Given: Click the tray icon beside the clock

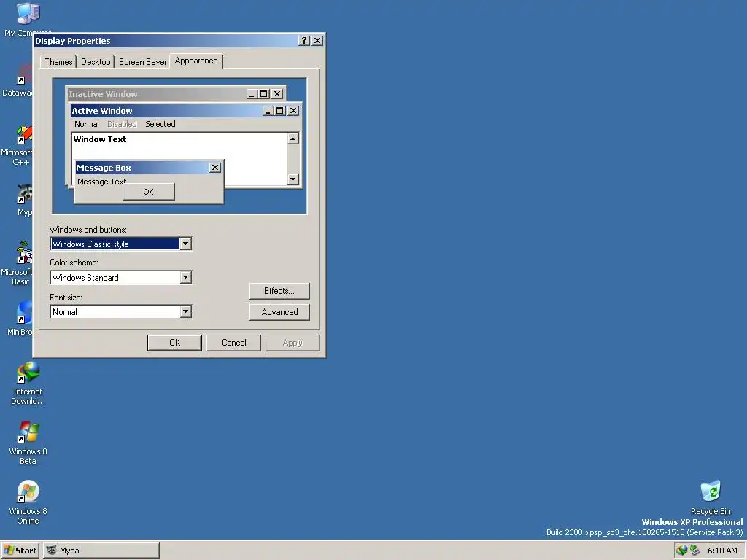Looking at the screenshot, I should pos(694,550).
